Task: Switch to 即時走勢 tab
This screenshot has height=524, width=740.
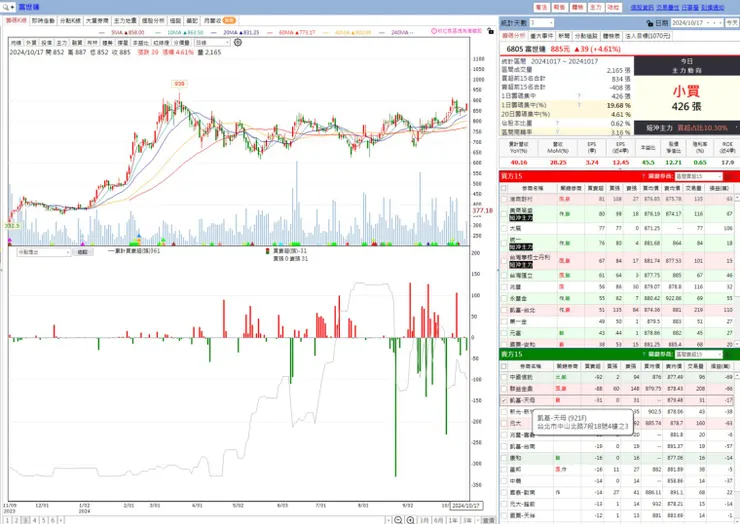Action: (43, 21)
